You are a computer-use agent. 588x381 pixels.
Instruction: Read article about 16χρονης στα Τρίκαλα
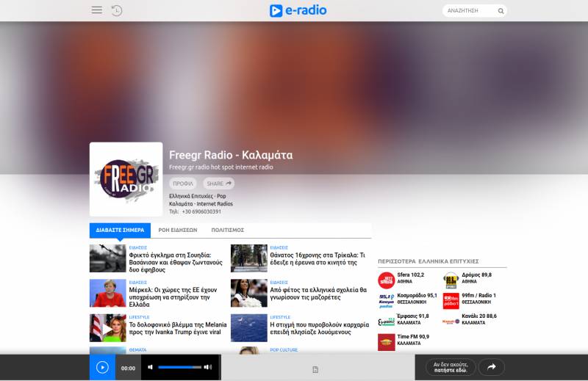[x=318, y=259]
